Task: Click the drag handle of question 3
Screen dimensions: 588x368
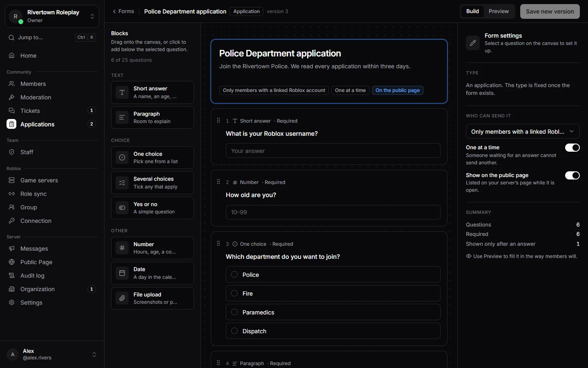Action: (218, 244)
